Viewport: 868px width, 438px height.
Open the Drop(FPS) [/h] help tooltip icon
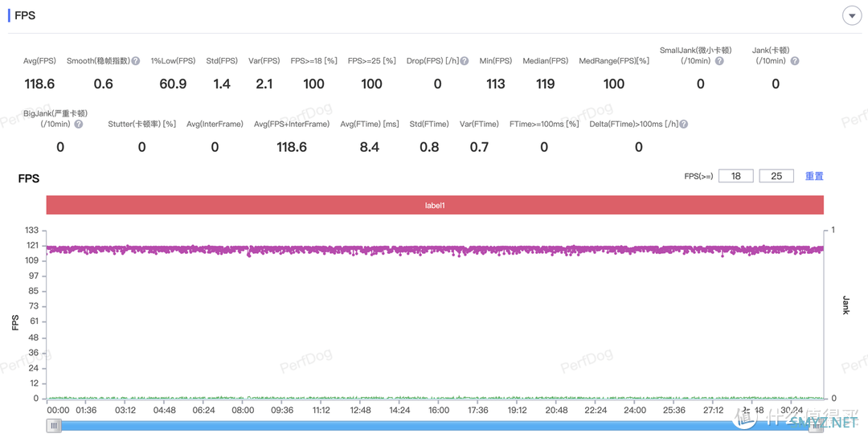tap(465, 61)
